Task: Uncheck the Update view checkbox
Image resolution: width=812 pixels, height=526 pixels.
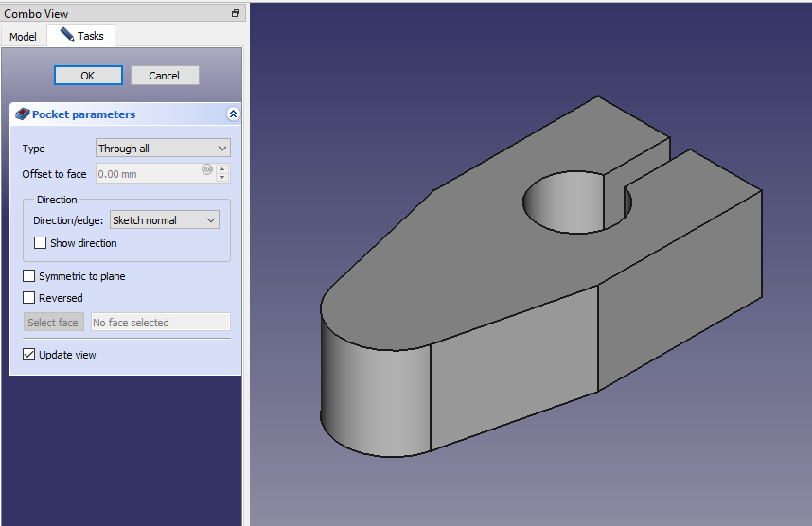Action: tap(29, 355)
